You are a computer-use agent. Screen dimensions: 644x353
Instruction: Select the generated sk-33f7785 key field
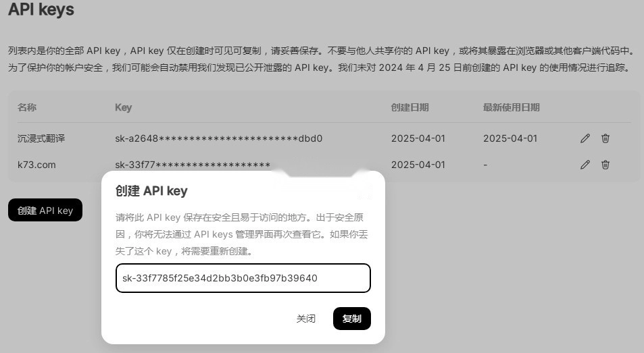(243, 278)
